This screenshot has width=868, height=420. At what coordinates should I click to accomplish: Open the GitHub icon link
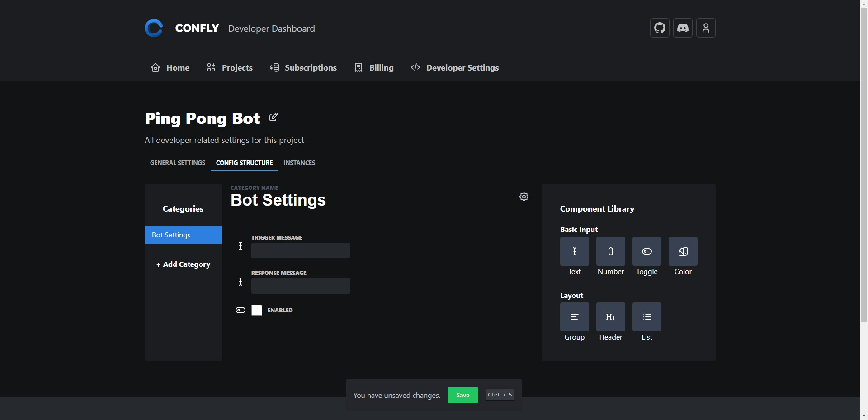coord(660,28)
